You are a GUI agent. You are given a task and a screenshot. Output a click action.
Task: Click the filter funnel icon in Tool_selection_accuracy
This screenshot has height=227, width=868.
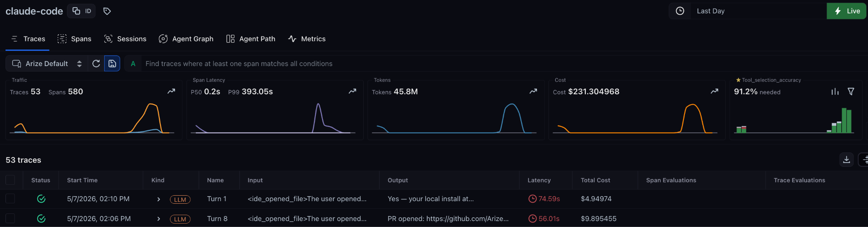click(851, 91)
